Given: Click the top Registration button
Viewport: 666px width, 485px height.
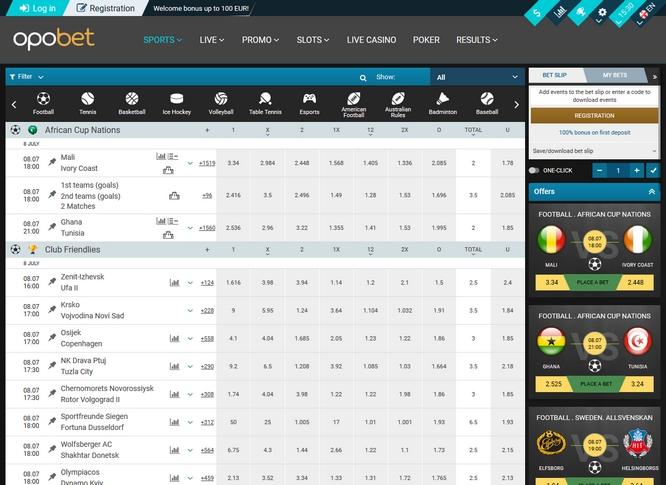Looking at the screenshot, I should pos(106,8).
